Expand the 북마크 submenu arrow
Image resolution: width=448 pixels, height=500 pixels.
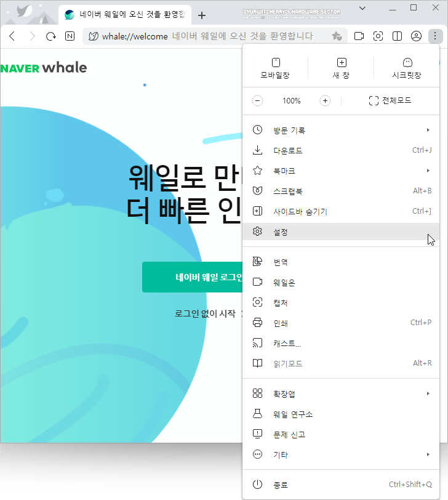click(x=428, y=171)
